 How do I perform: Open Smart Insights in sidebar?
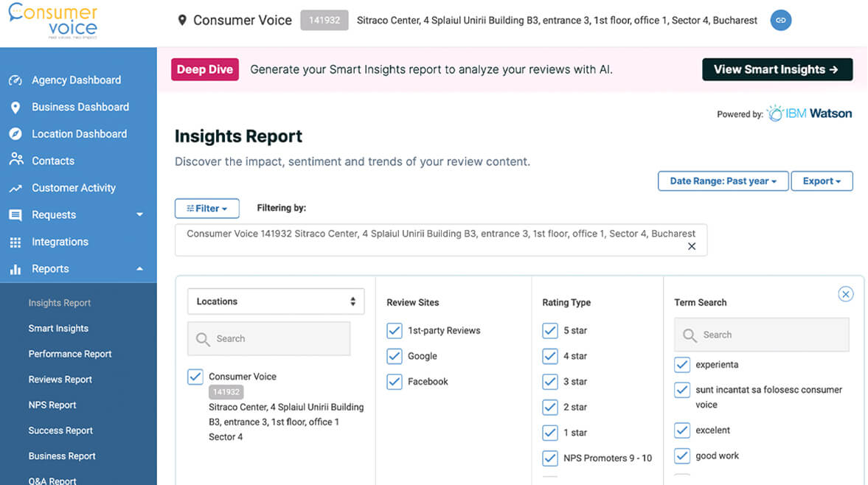58,329
